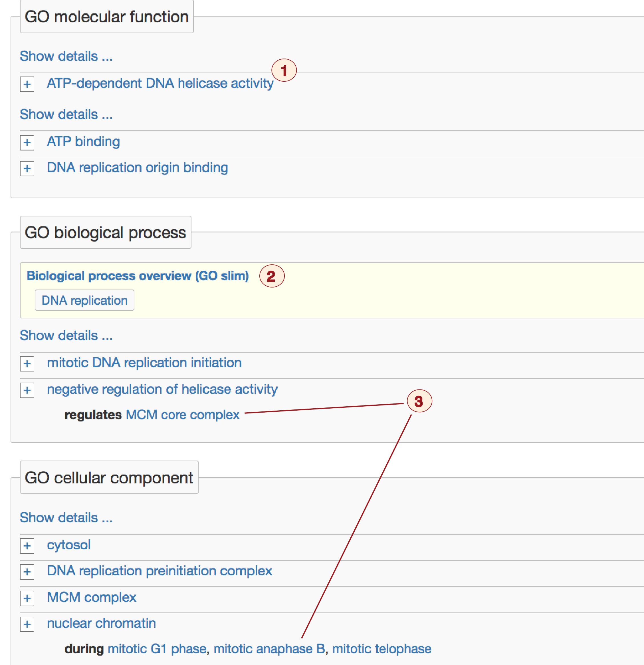Expand the MCM complex plus box
Viewport: 644px width, 665px height.
(27, 598)
